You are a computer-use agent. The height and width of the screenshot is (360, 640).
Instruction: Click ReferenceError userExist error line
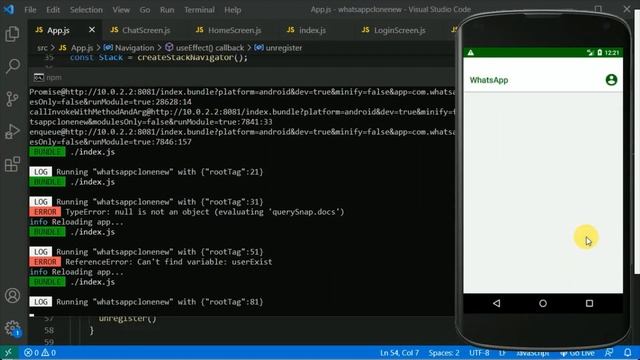pos(151,262)
